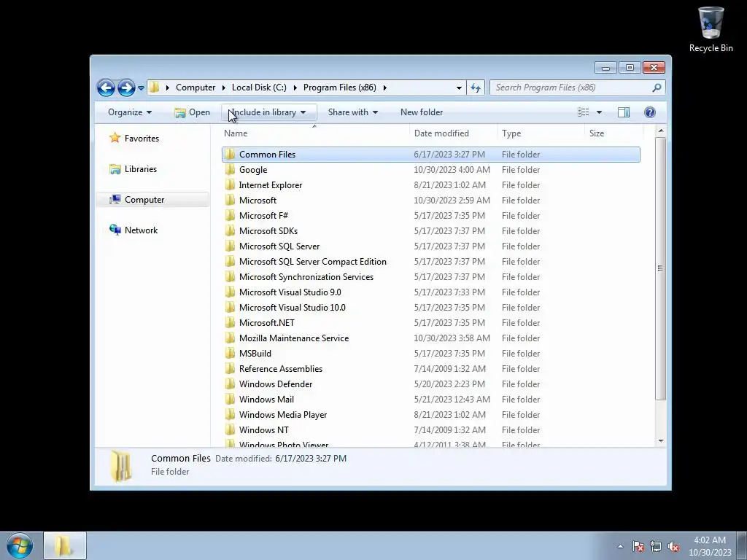747x560 pixels.
Task: Go back using the Back arrow button
Action: coord(106,87)
